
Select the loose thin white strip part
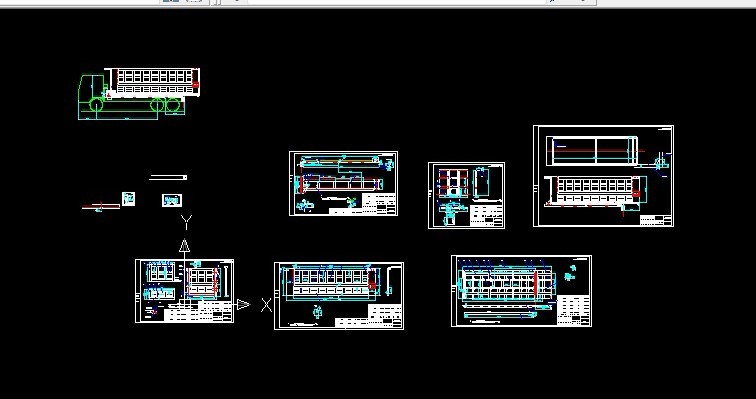pyautogui.click(x=168, y=177)
